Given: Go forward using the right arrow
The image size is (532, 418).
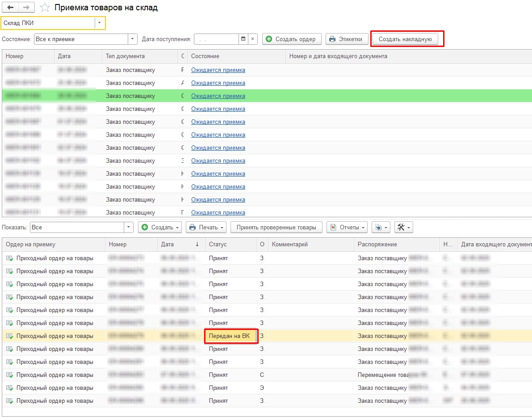Looking at the screenshot, I should click(26, 7).
